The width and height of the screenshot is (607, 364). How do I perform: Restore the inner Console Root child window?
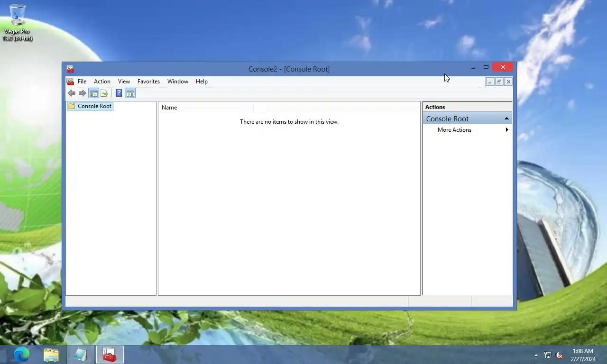click(x=499, y=82)
